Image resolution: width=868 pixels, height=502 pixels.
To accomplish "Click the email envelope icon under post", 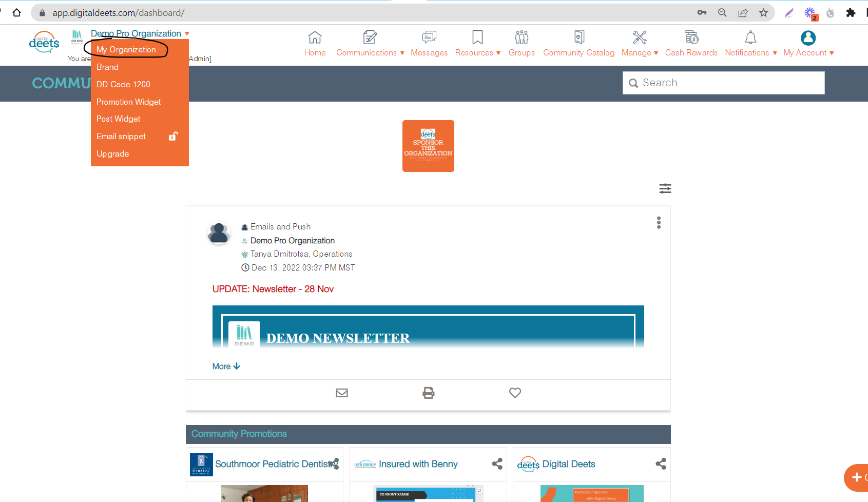I will pos(342,393).
